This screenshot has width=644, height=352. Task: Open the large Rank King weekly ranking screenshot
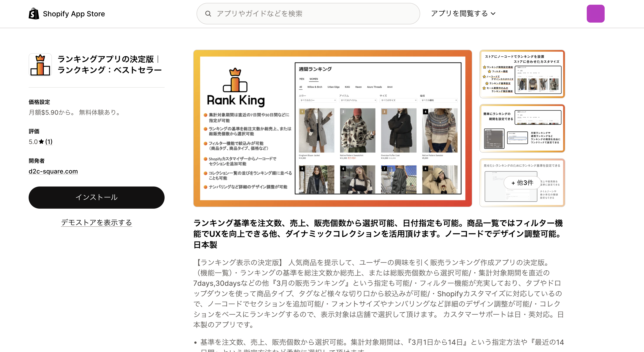[x=333, y=128]
